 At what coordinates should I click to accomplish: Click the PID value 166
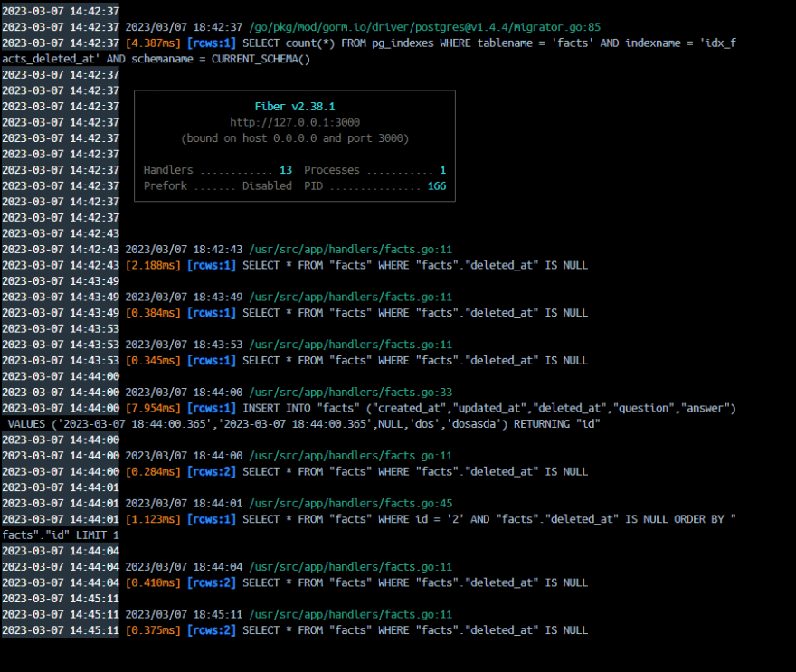[437, 185]
